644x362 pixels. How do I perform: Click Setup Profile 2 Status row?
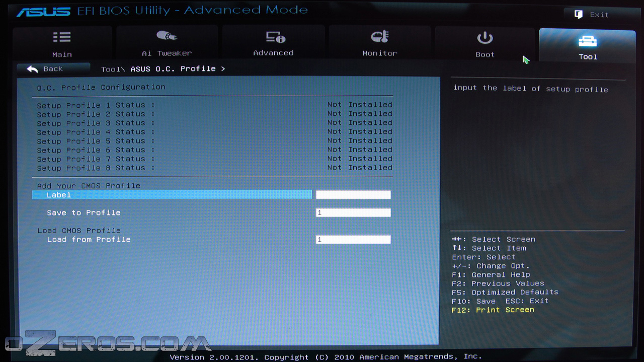[215, 114]
